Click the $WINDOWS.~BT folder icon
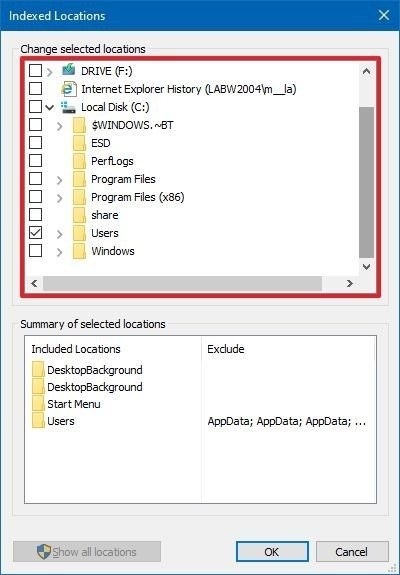This screenshot has height=575, width=400. click(79, 125)
